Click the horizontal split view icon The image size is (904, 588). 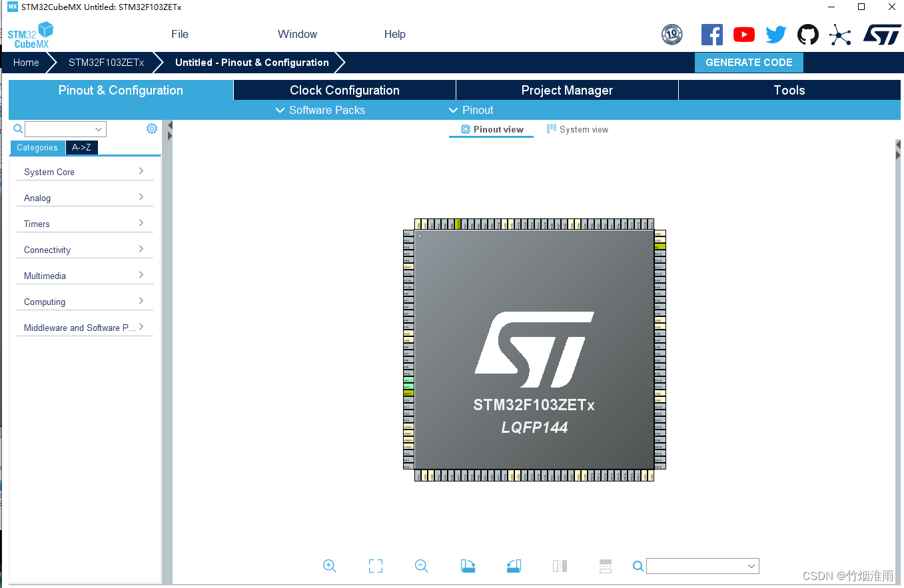tap(606, 566)
